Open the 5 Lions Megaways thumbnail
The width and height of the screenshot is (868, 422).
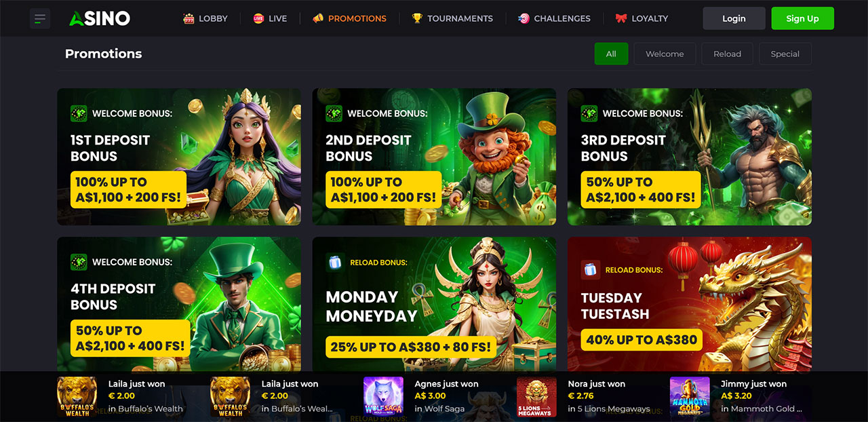pos(536,397)
